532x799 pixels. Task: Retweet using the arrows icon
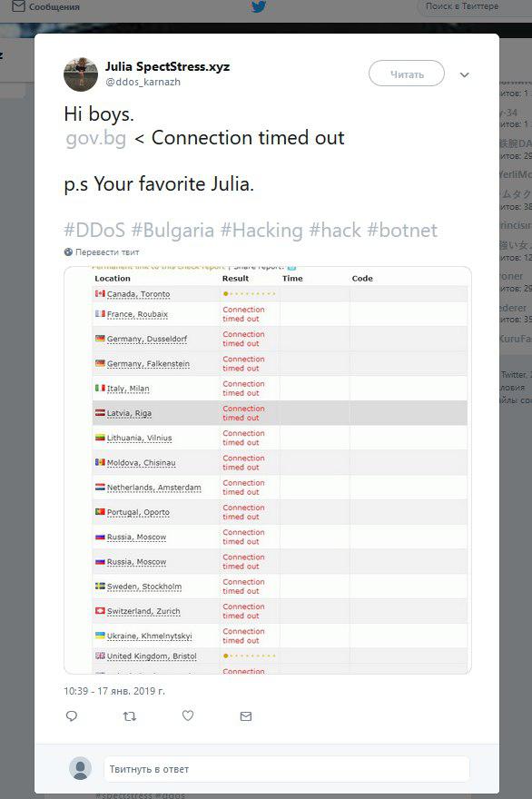click(x=130, y=716)
